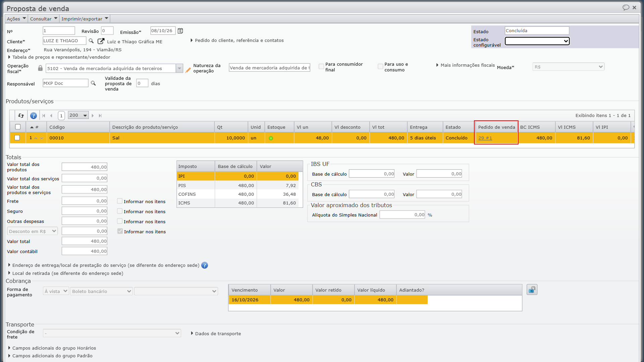Edit Natureza da operação with the pencil icon
644x362 pixels.
188,70
